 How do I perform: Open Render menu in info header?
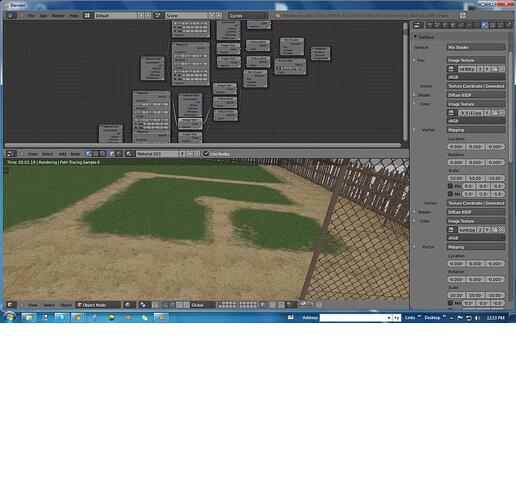(x=58, y=16)
